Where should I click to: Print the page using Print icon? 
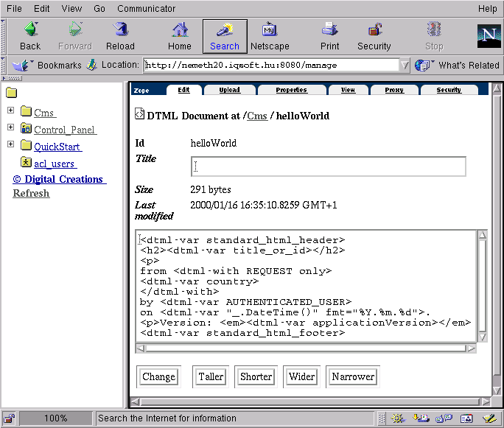[x=330, y=29]
